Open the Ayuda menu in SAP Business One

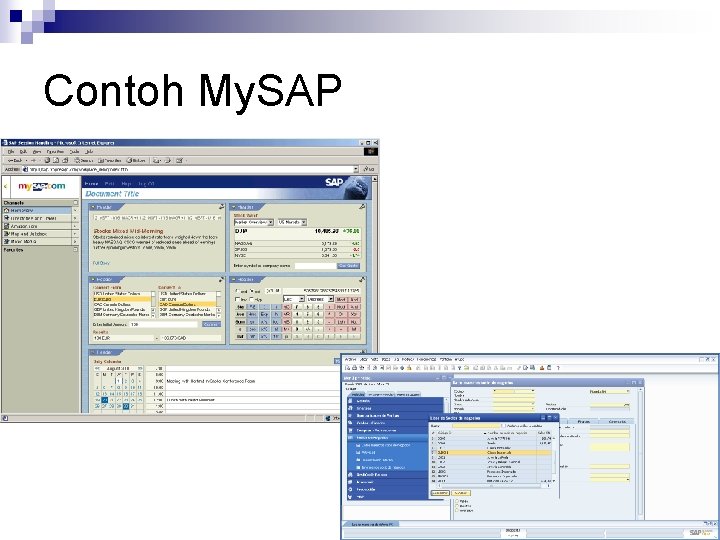pyautogui.click(x=459, y=359)
